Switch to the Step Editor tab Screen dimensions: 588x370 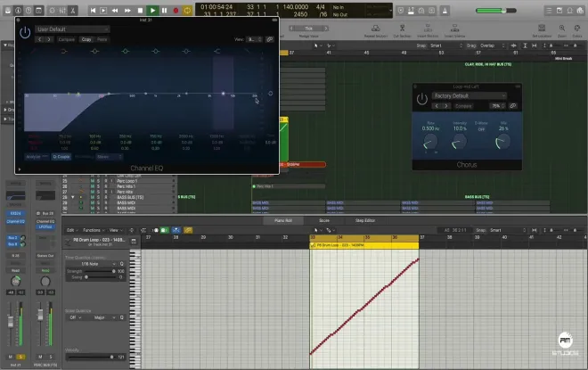pos(365,220)
